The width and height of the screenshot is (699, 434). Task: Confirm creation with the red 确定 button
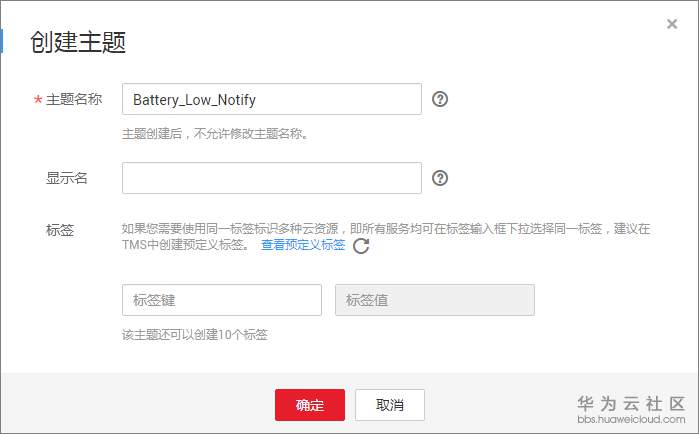[x=310, y=405]
